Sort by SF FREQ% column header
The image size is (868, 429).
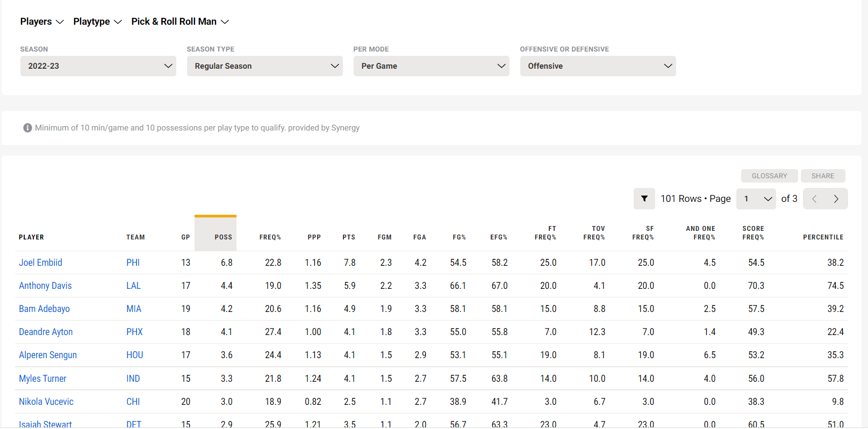pos(643,233)
